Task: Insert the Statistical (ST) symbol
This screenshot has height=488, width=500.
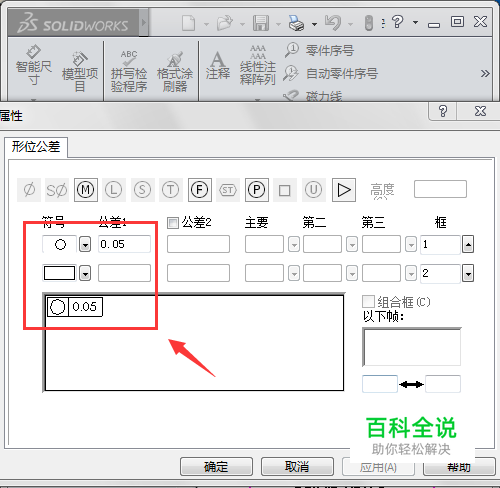Action: 228,190
